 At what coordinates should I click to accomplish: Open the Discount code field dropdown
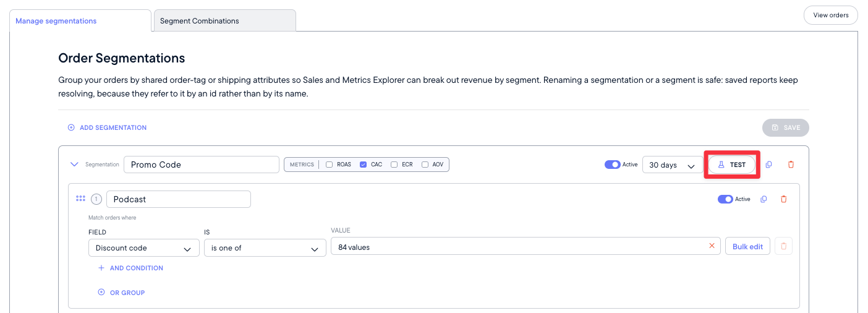[x=144, y=247]
